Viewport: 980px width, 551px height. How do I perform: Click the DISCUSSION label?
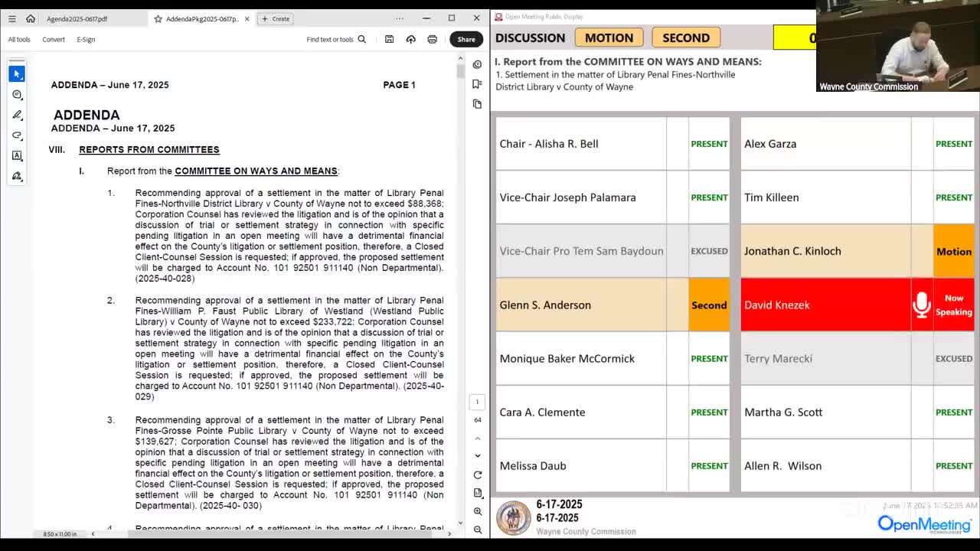(530, 37)
